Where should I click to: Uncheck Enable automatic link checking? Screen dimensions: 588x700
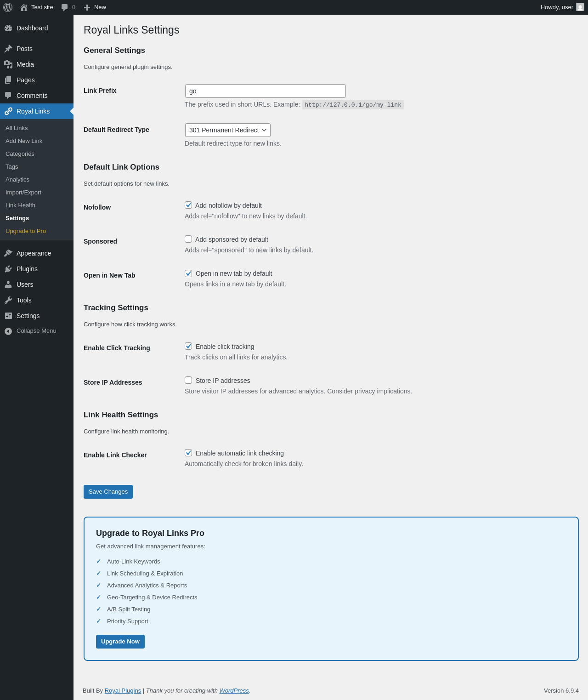point(188,453)
